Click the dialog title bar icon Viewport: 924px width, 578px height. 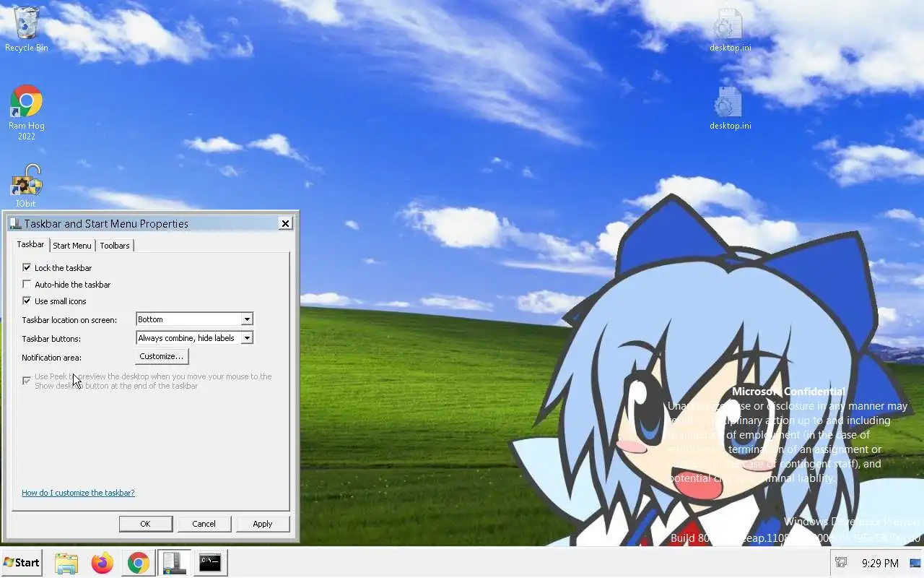[15, 224]
